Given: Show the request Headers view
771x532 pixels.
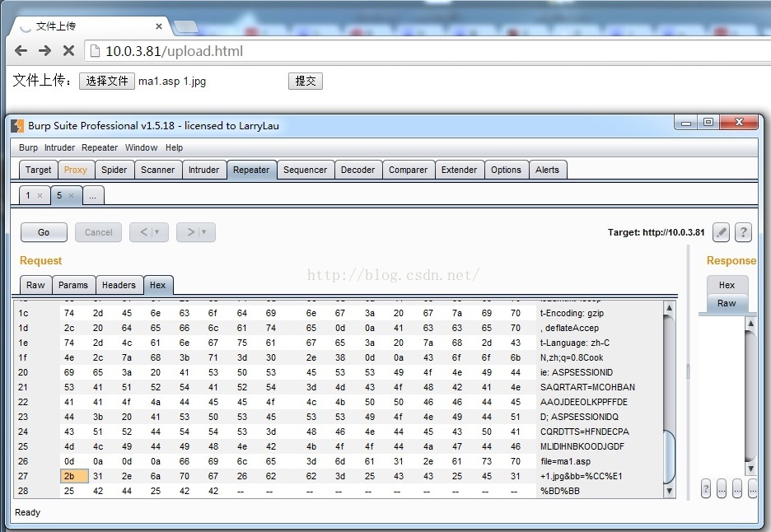Looking at the screenshot, I should tap(119, 285).
